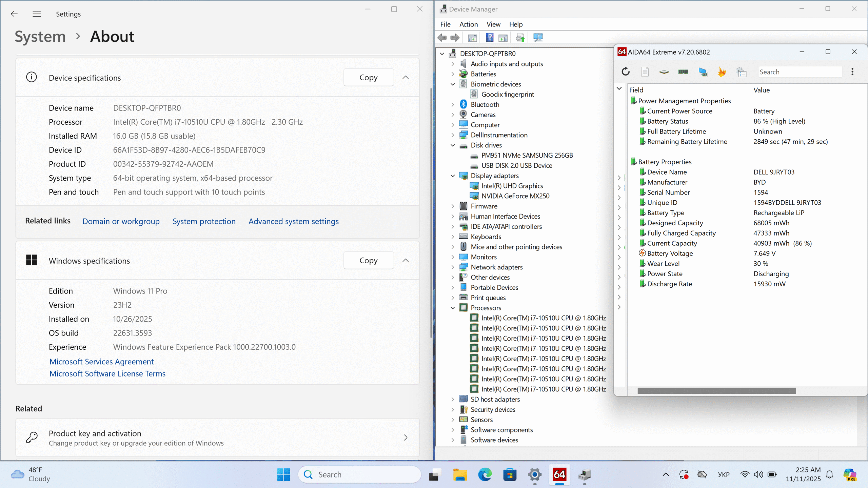Open Advanced system settings link
The width and height of the screenshot is (868, 488).
point(293,221)
